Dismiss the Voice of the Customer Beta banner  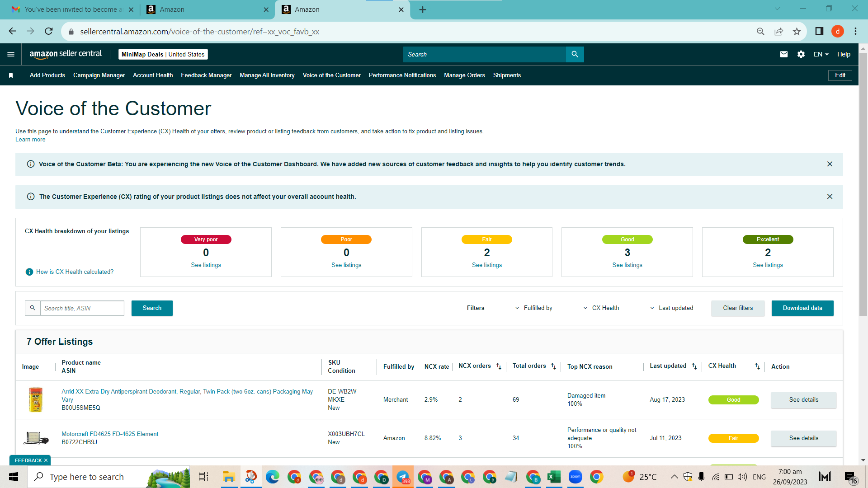pos(830,164)
